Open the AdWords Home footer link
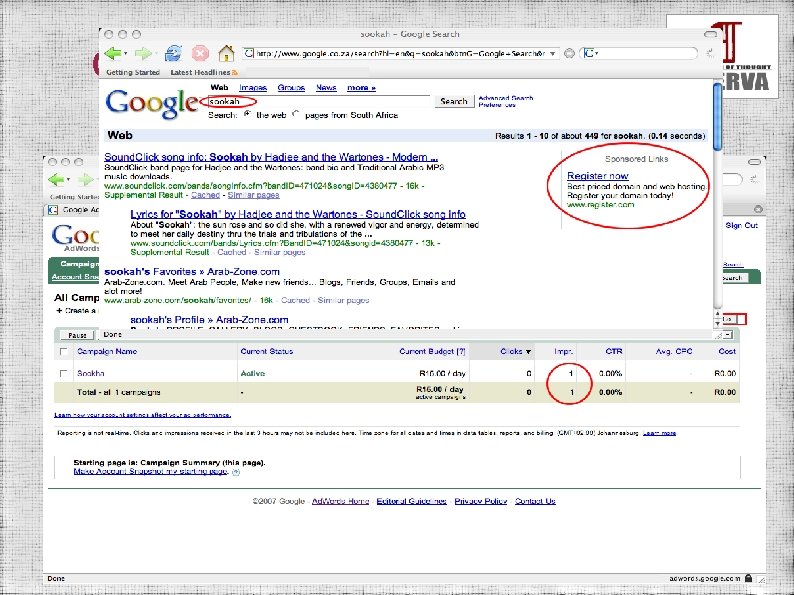Image resolution: width=794 pixels, height=595 pixels. tap(340, 501)
